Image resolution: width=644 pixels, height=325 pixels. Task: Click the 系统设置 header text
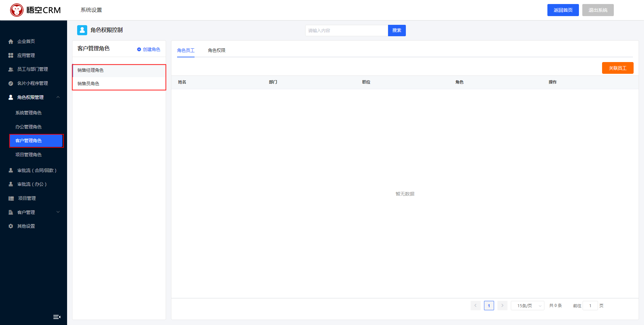pos(91,10)
